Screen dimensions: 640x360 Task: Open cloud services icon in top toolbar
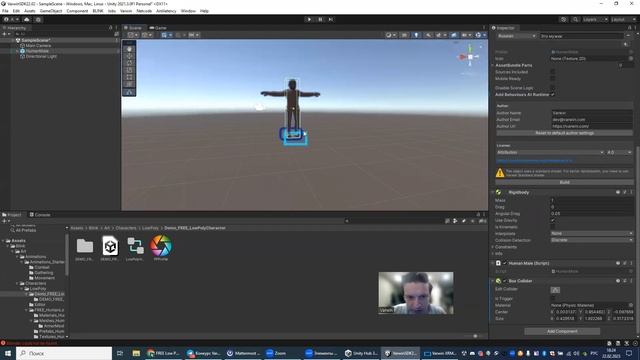click(x=27, y=19)
